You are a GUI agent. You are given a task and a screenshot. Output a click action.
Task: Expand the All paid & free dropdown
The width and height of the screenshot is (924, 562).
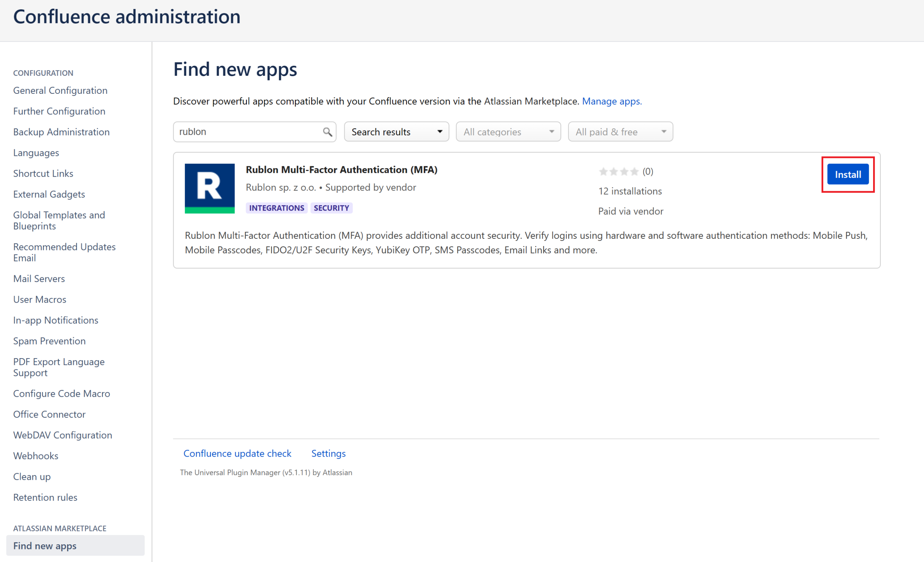(620, 132)
